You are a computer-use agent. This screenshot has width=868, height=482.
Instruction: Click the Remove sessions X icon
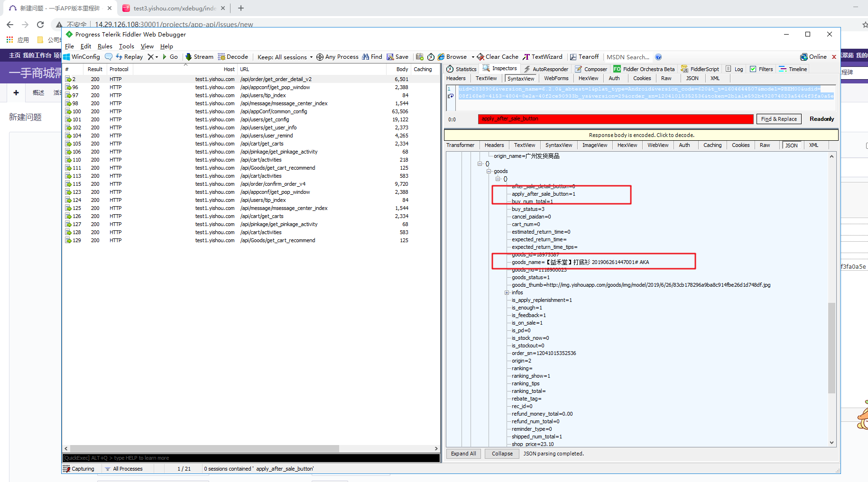pyautogui.click(x=150, y=57)
